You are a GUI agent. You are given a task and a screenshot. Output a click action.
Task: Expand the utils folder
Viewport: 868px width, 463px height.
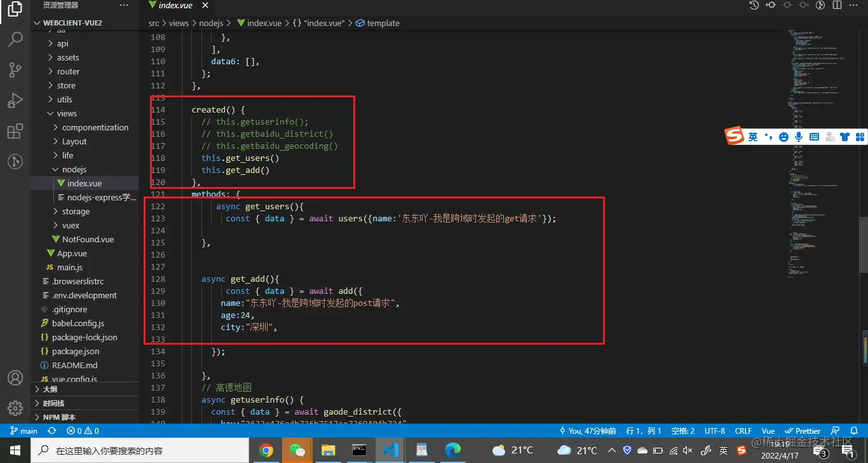85,99
